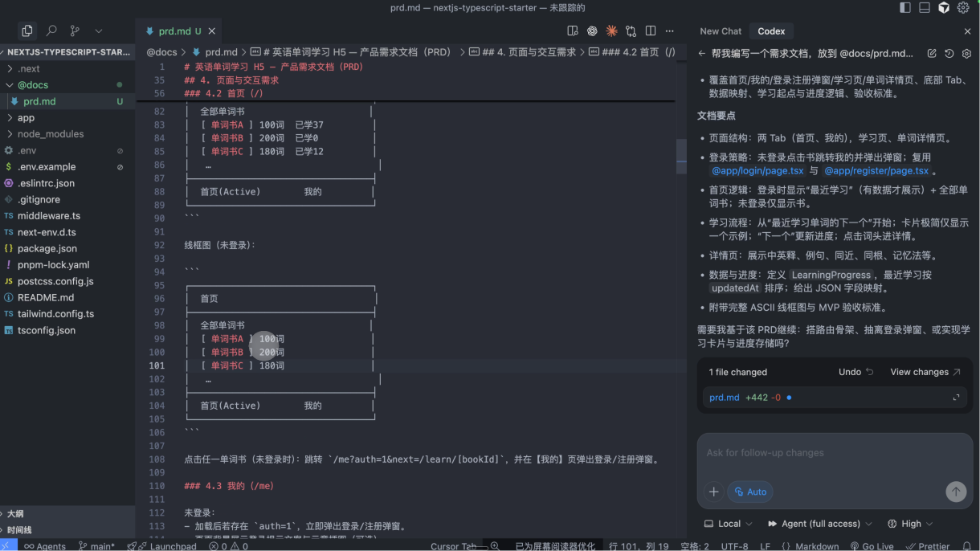Split the editor to the right

coord(651,31)
